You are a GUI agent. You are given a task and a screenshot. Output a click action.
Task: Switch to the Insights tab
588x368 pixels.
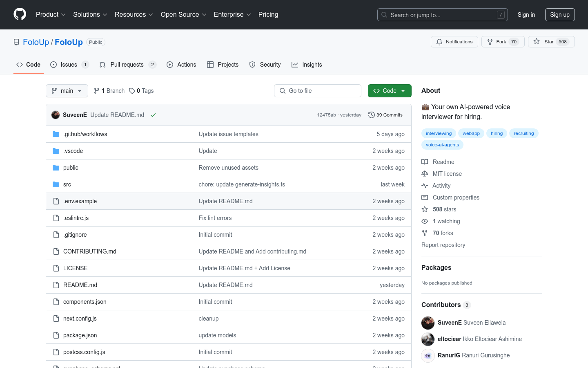[307, 65]
